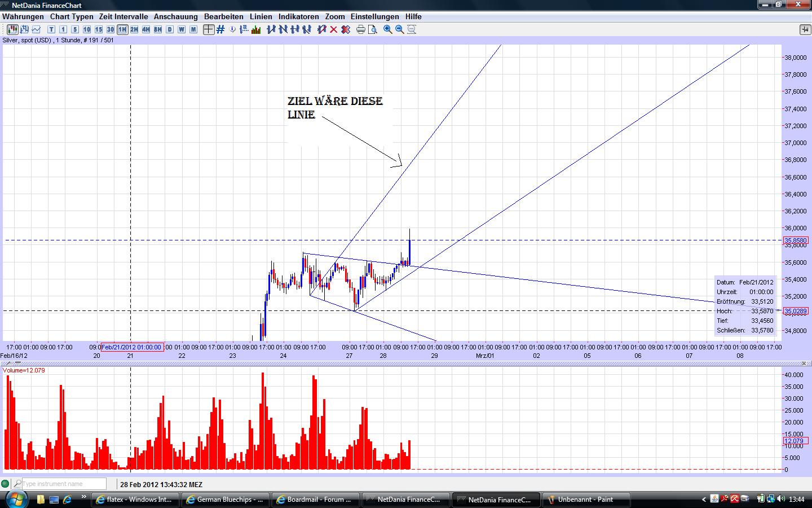Open the Anschauung menu
The image size is (812, 508).
pyautogui.click(x=176, y=17)
